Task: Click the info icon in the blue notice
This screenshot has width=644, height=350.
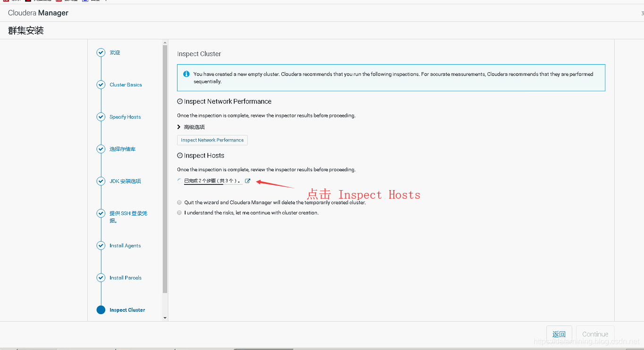Action: click(x=186, y=74)
